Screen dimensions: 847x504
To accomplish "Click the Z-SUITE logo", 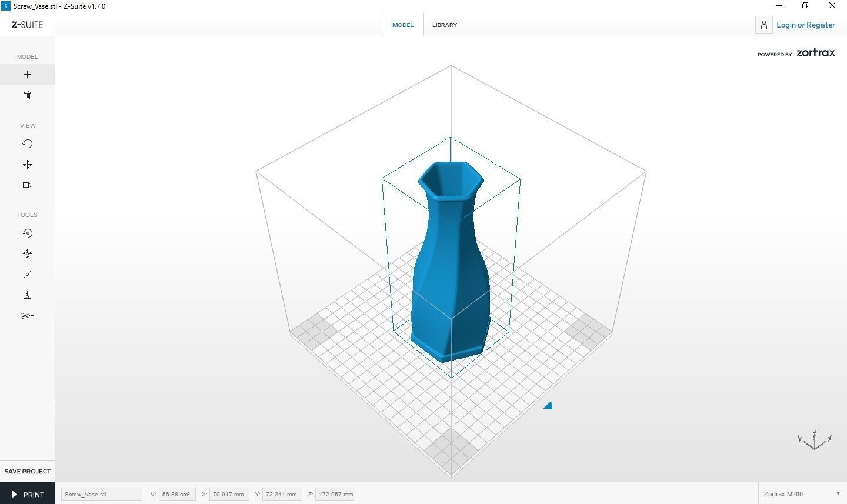I will (27, 25).
